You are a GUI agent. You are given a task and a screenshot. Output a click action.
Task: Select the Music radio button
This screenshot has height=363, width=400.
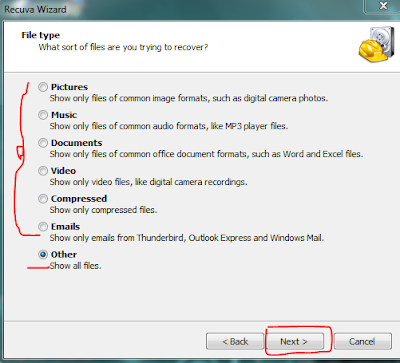(43, 115)
